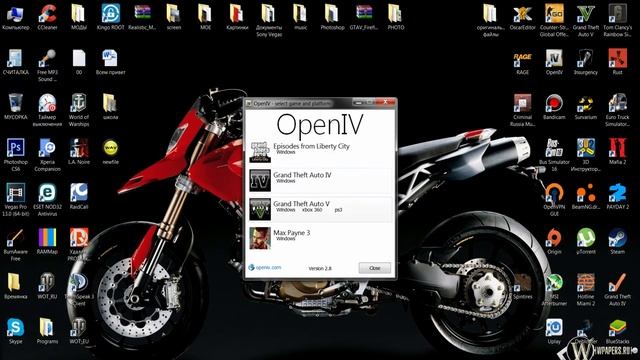Choose Grand Theft Auto IV in OpenIV
This screenshot has width=640, height=360.
(320, 180)
